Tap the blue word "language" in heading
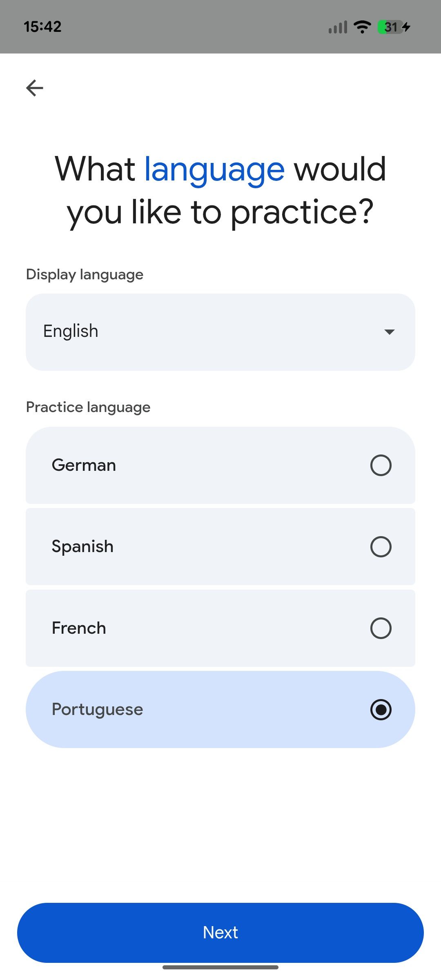 pyautogui.click(x=214, y=169)
